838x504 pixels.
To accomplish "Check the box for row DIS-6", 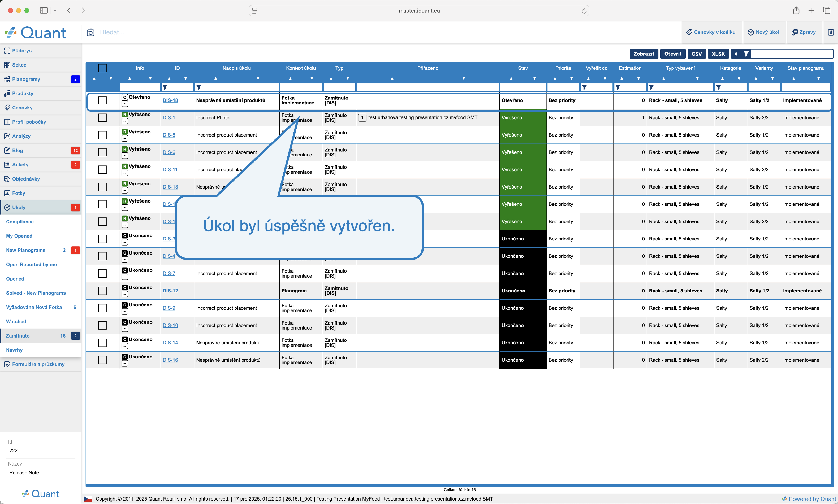I will click(x=102, y=152).
